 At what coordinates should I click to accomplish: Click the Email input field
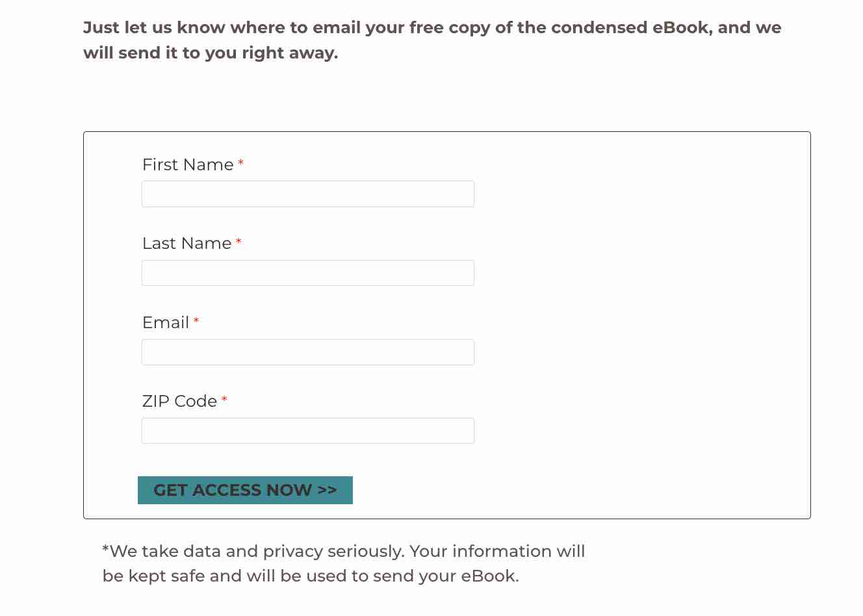pos(307,352)
